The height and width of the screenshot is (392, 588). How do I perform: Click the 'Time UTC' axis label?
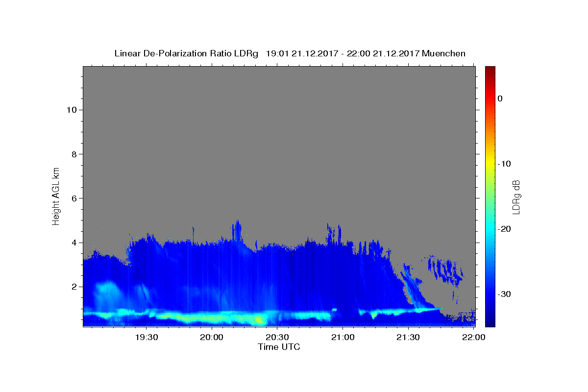pyautogui.click(x=279, y=347)
